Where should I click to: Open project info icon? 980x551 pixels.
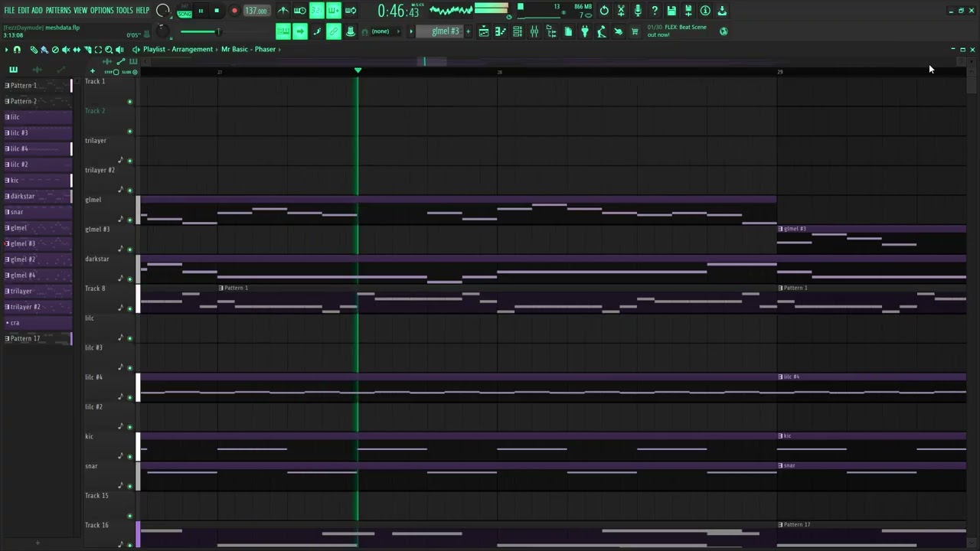click(x=705, y=11)
